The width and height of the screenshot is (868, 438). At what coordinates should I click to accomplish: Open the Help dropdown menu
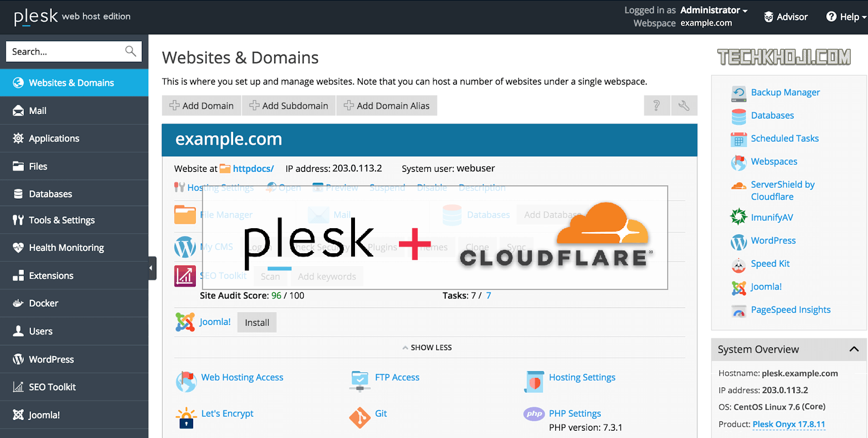point(846,17)
